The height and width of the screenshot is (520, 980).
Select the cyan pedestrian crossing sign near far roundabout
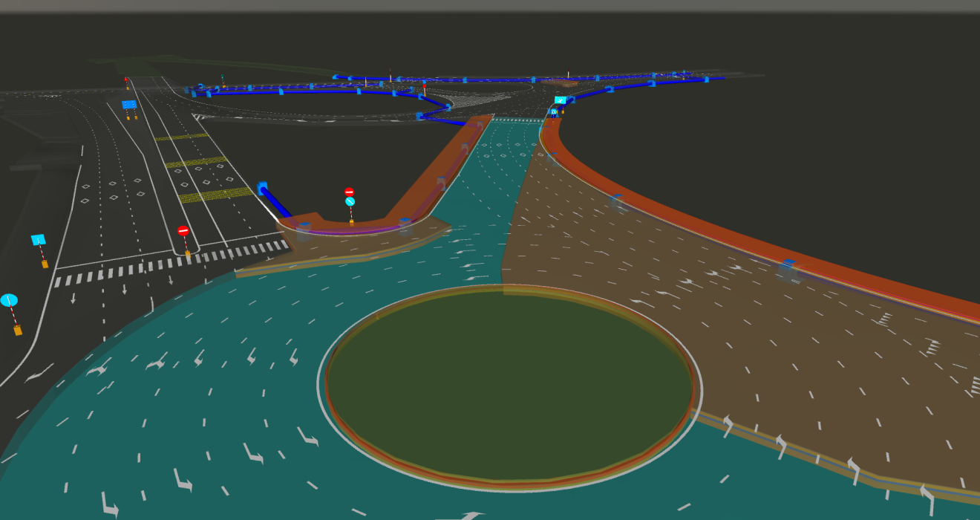(561, 100)
